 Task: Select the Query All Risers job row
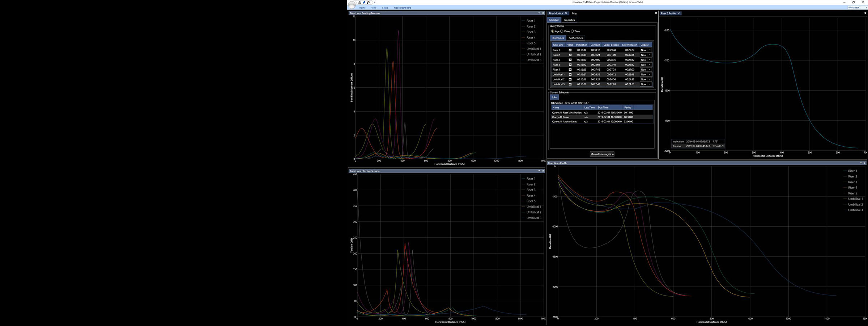point(602,117)
